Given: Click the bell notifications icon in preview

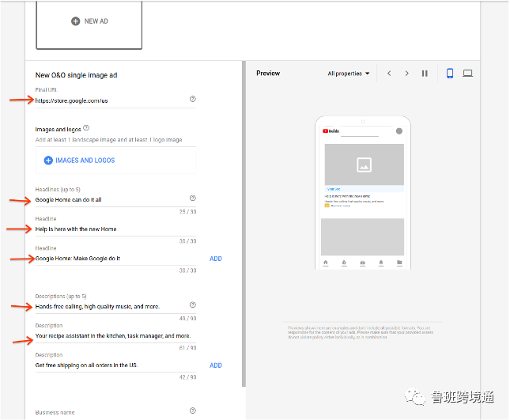Looking at the screenshot, I should [381, 263].
